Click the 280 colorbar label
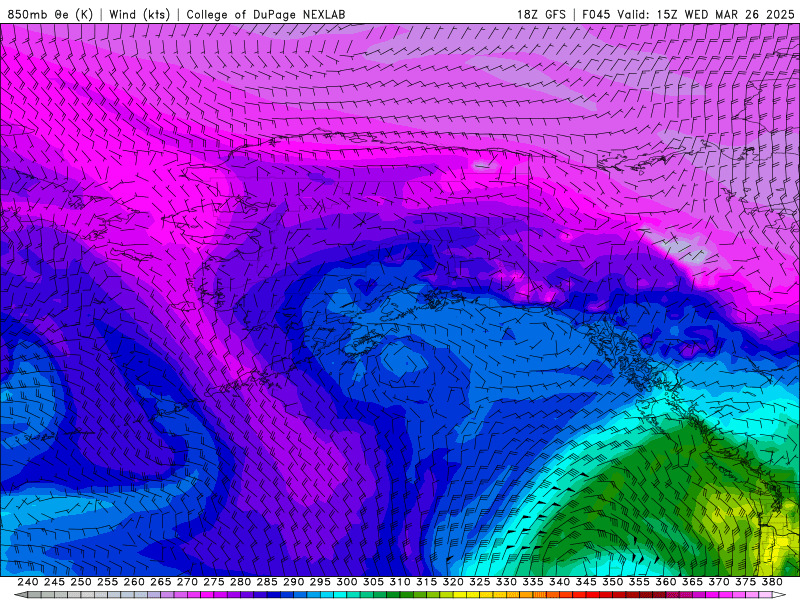Image resolution: width=800 pixels, height=600 pixels. tap(240, 582)
